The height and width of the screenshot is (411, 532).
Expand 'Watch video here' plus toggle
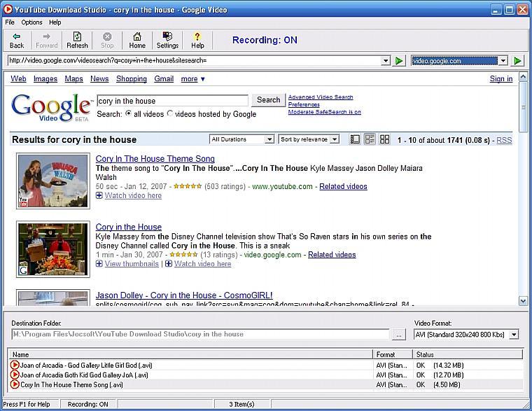coord(99,195)
